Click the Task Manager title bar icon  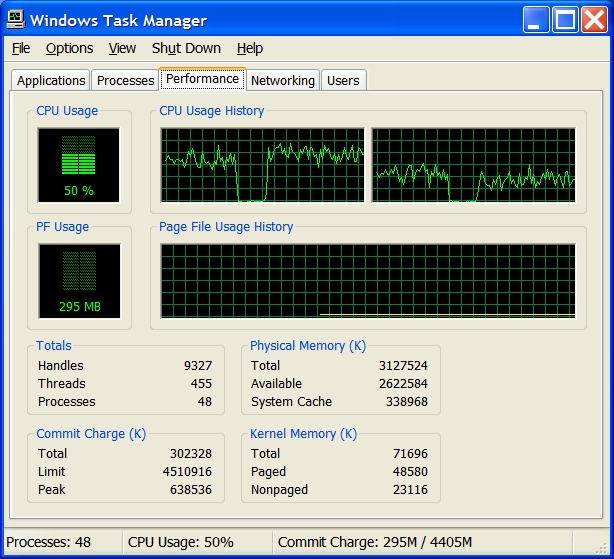coord(16,19)
